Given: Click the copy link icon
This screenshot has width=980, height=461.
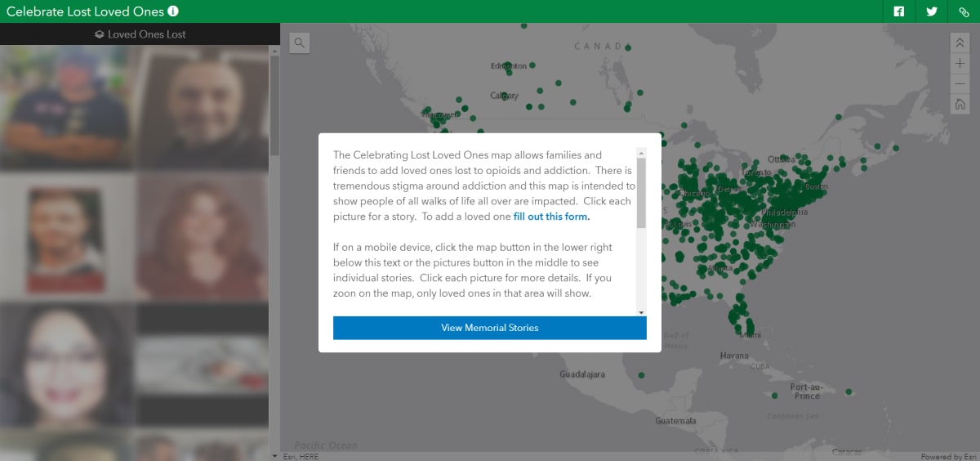Looking at the screenshot, I should point(964,11).
